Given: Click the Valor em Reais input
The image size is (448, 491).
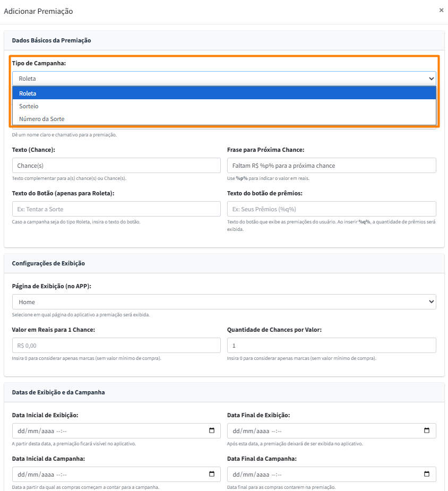Looking at the screenshot, I should pos(116,346).
